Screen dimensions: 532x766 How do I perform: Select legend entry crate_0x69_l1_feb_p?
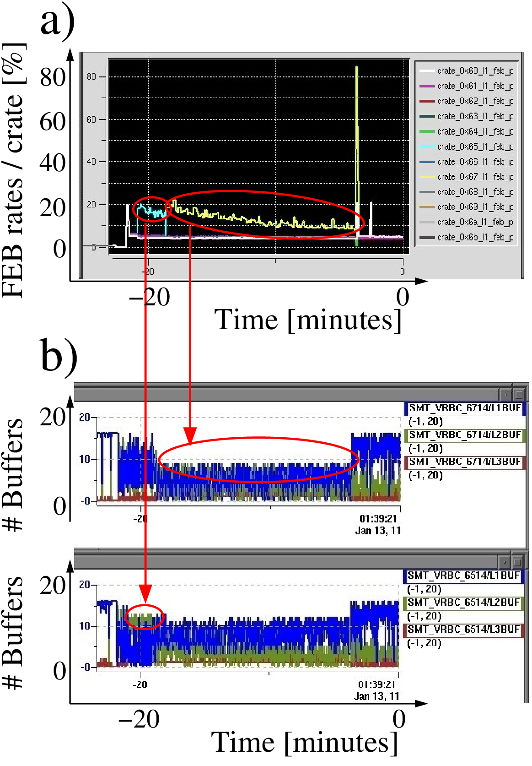[467, 206]
